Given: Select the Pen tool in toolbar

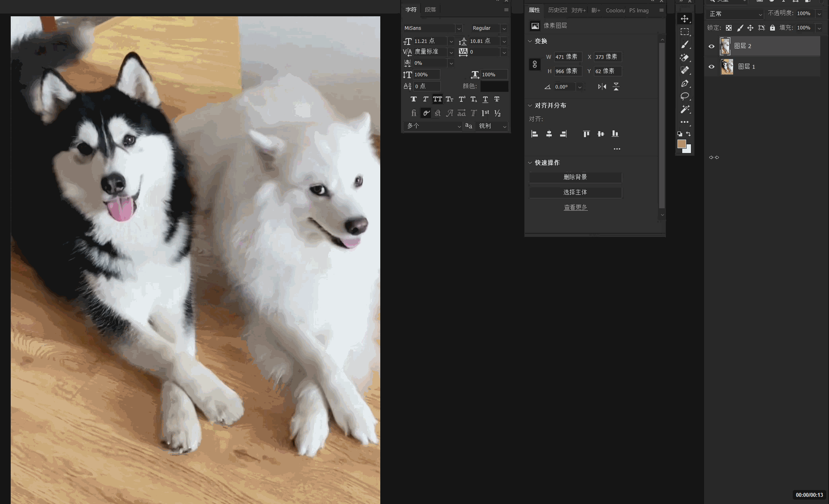Looking at the screenshot, I should [685, 83].
